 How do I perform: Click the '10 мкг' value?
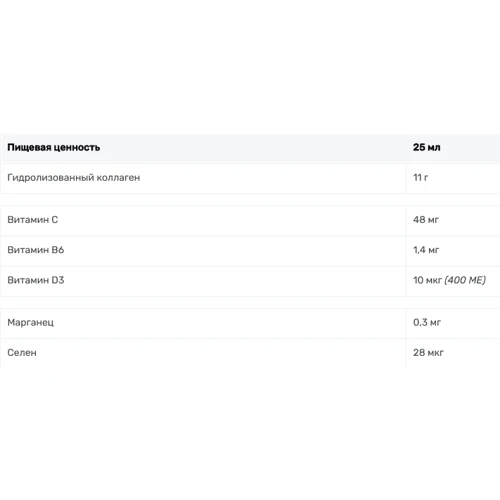(427, 280)
